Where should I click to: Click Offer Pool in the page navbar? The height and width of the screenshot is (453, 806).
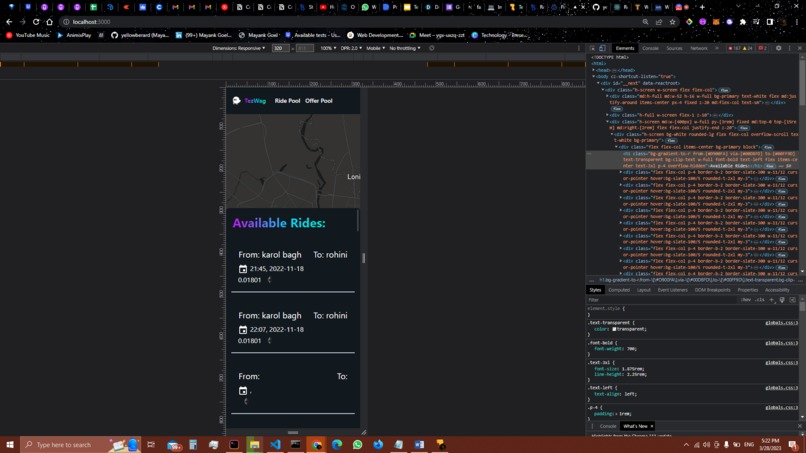(319, 101)
